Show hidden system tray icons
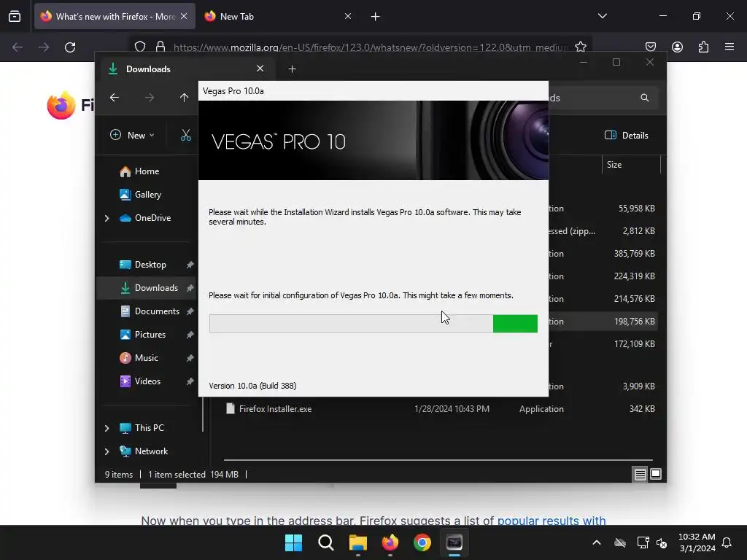 pos(597,542)
